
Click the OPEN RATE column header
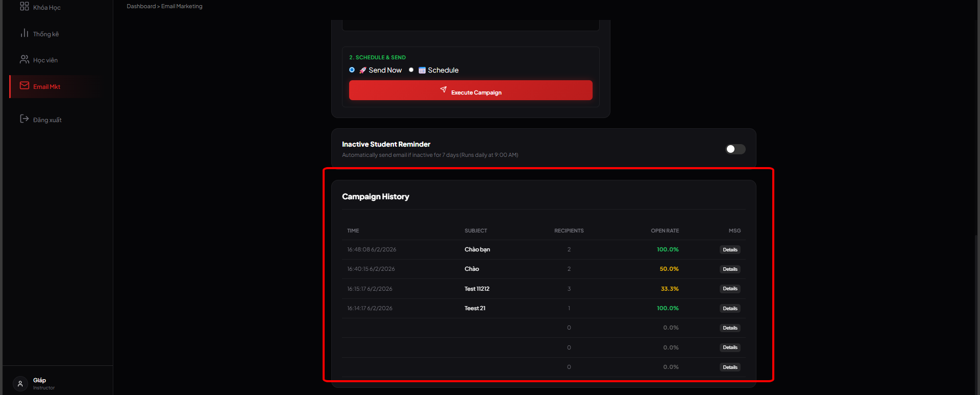click(x=665, y=231)
